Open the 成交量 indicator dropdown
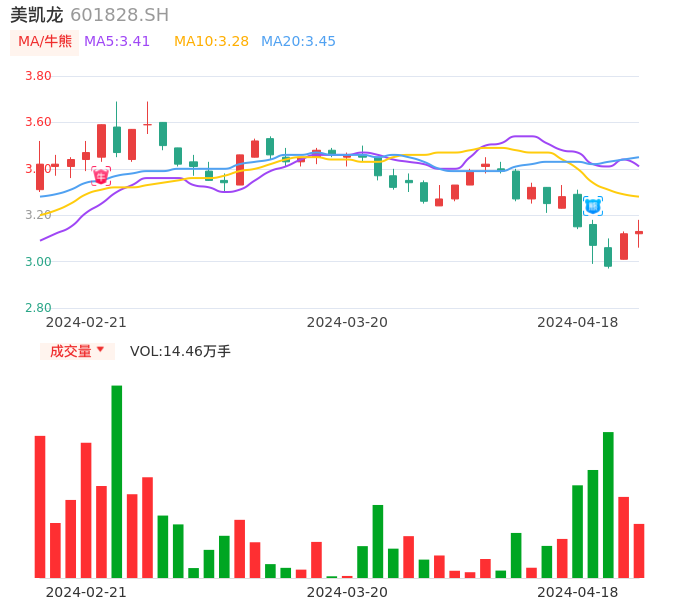This screenshot has height=606, width=686. tap(77, 351)
